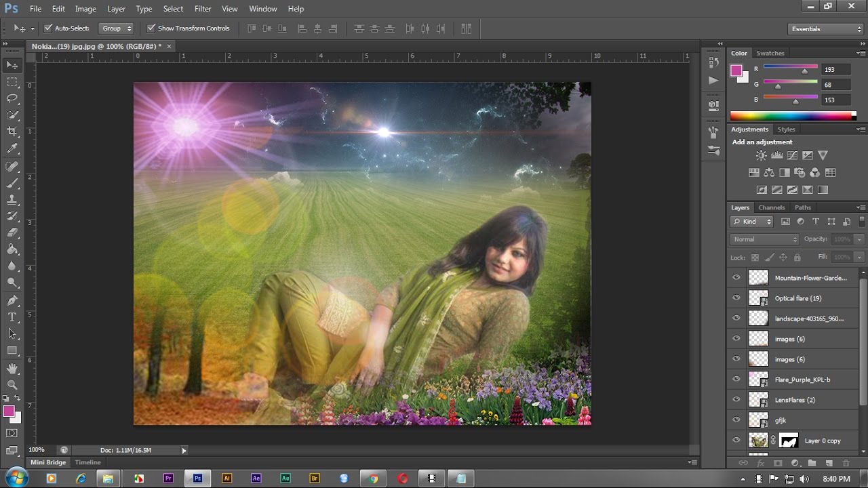Screen dimensions: 868x488
Task: Select the Clone Stamp tool
Action: 12,200
